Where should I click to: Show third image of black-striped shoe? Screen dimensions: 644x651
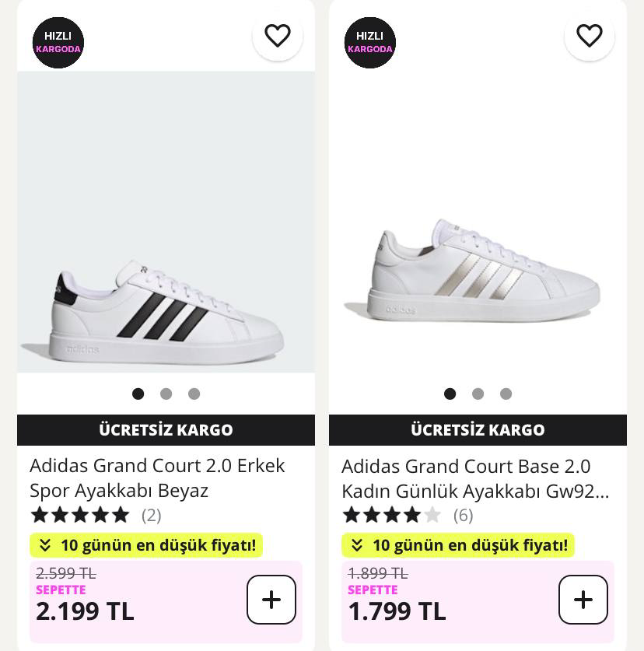coord(194,394)
